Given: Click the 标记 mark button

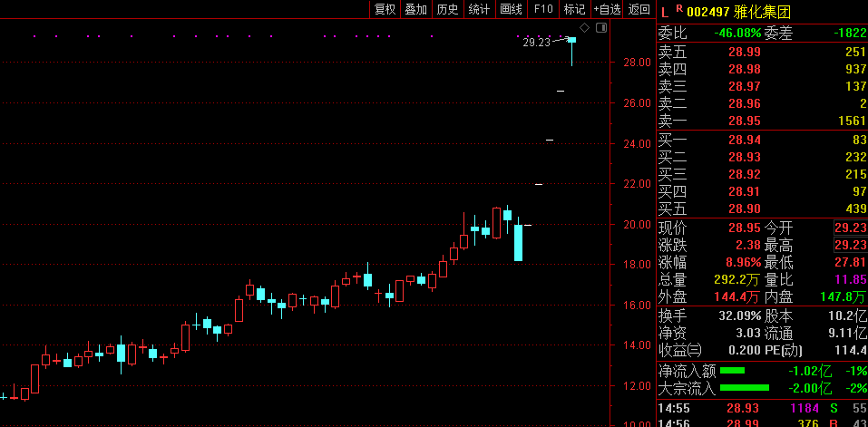Looking at the screenshot, I should click(x=574, y=9).
